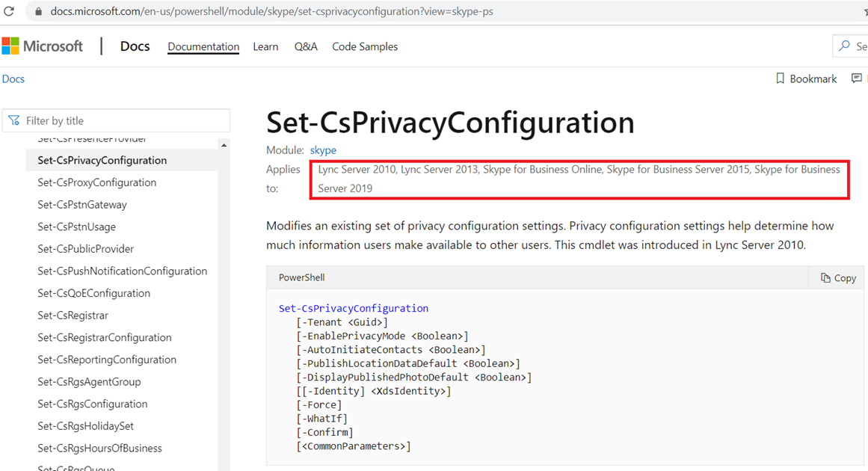Click the [-AutoInitiateContacts <Boolean>] parameter line

pyautogui.click(x=391, y=350)
